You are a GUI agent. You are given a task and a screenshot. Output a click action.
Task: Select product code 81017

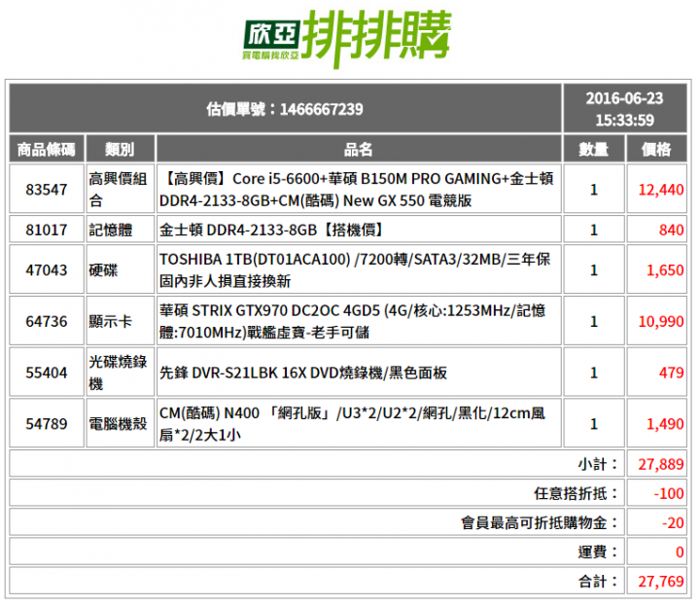click(x=47, y=230)
